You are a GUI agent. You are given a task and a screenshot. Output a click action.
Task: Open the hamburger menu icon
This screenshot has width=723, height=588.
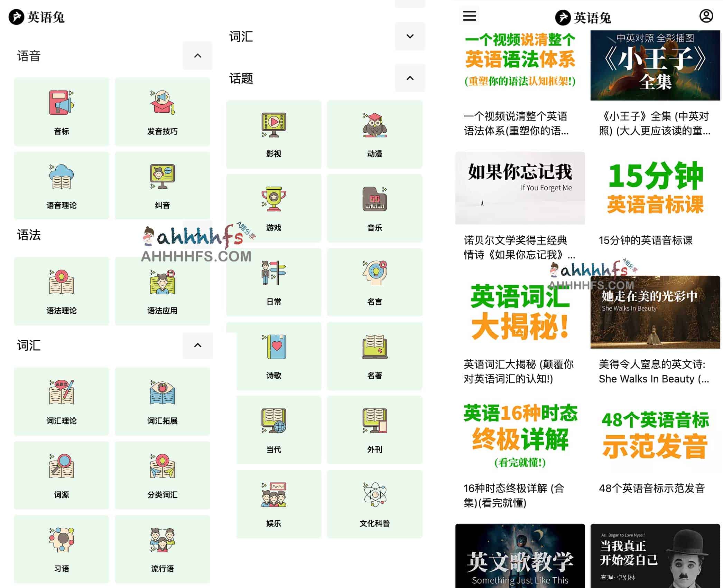coord(469,16)
